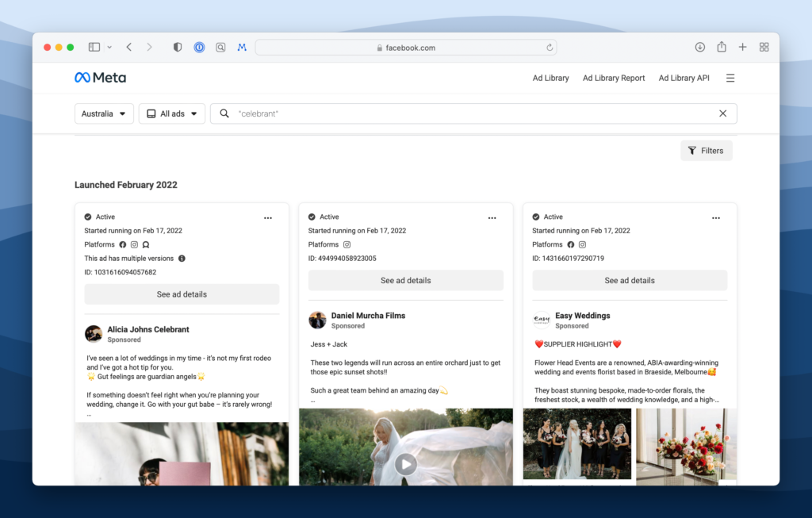
Task: Open three-dot menu on Alicia Johns ad
Action: point(268,217)
